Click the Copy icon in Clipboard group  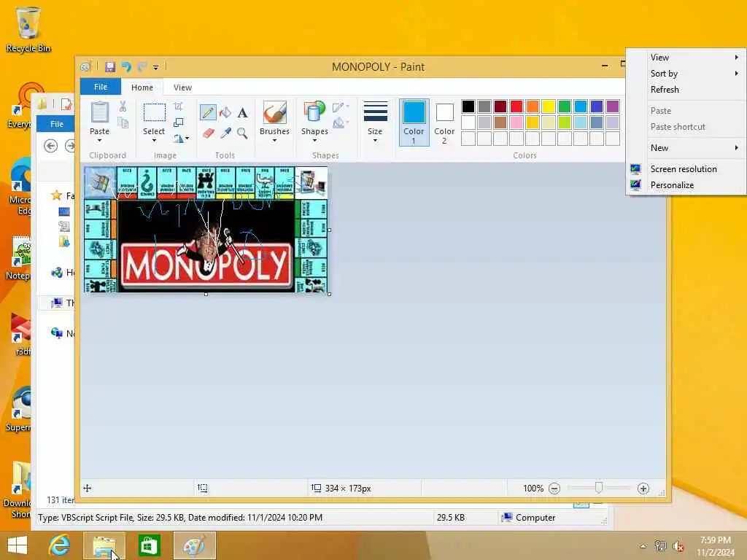(123, 122)
